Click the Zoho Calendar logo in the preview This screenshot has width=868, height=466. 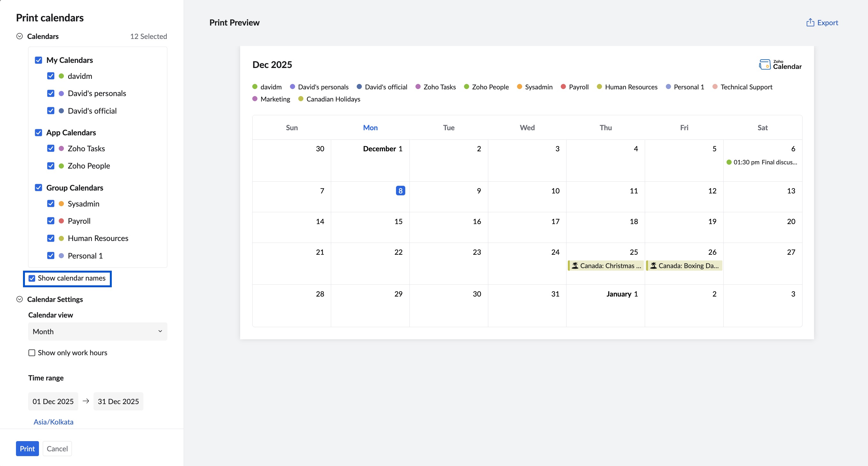780,64
